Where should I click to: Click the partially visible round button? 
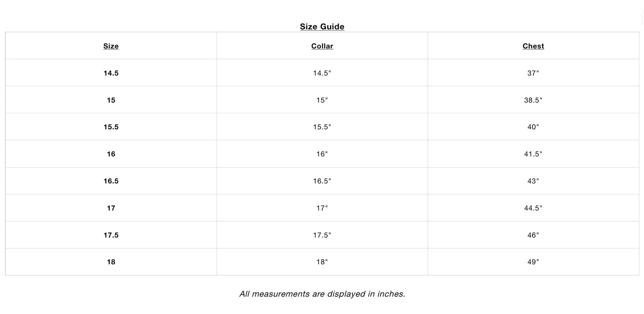pos(642,17)
